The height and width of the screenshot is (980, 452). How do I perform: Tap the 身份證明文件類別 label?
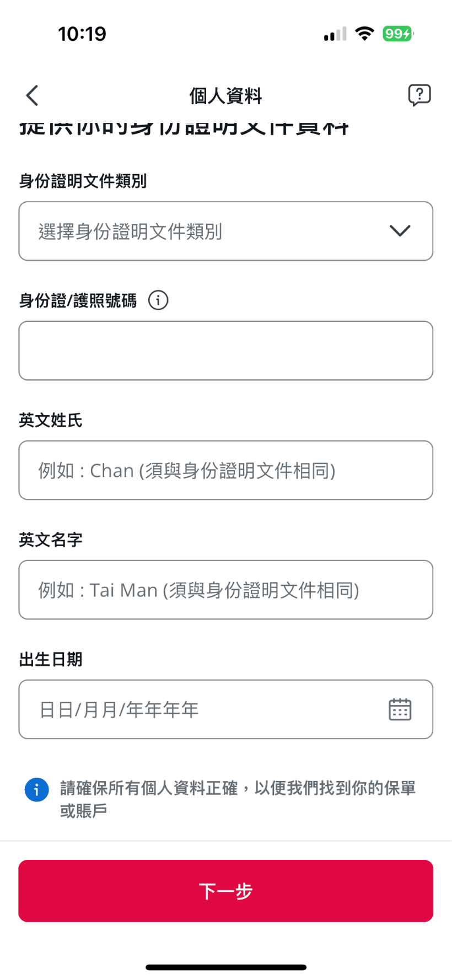[x=83, y=181]
